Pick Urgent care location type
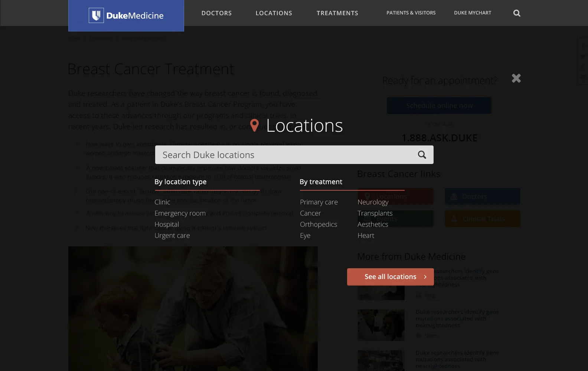The width and height of the screenshot is (588, 371). tap(172, 236)
